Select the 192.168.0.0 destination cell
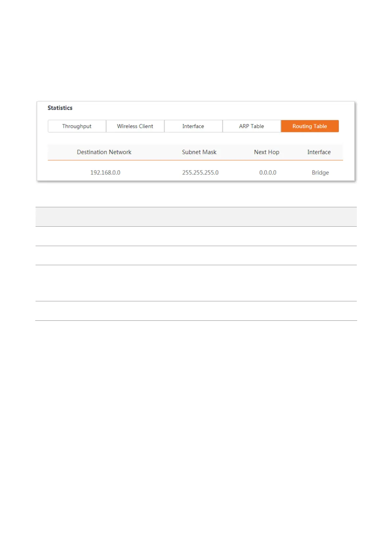 point(105,172)
